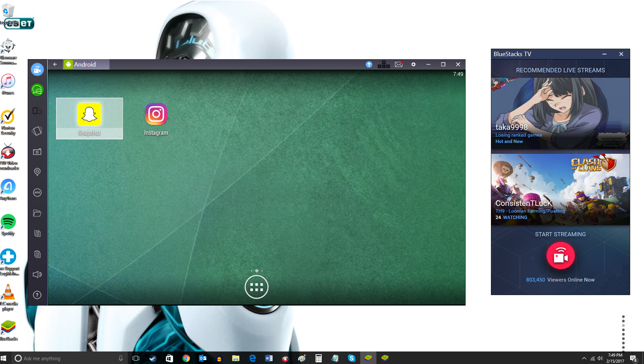Open BlueStacks settings gear

413,64
